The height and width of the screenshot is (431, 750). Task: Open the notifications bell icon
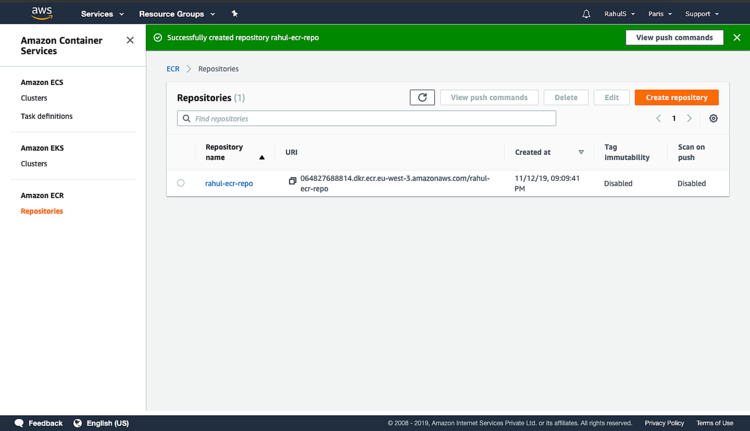pyautogui.click(x=586, y=14)
